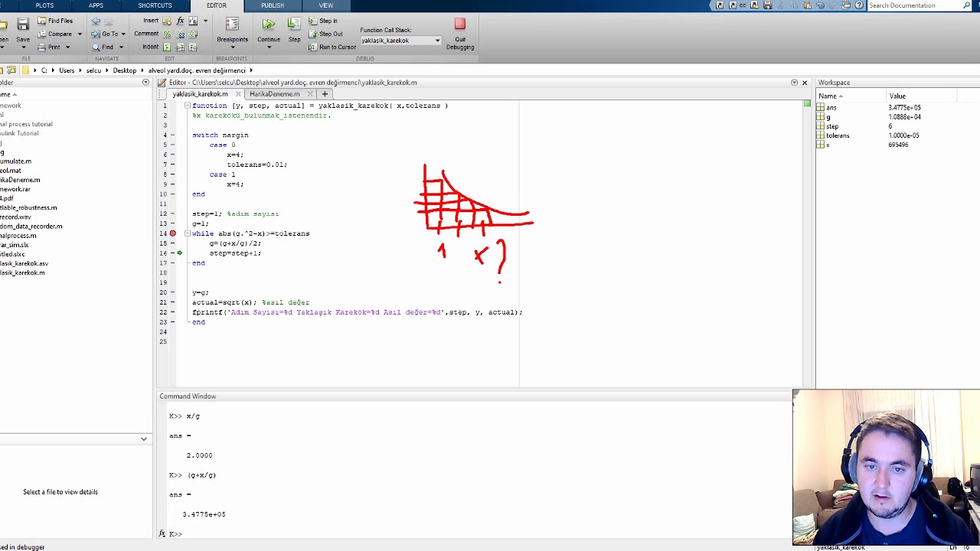Click the red Quit Debugging icon
The width and height of the screenshot is (980, 551).
coord(459,24)
